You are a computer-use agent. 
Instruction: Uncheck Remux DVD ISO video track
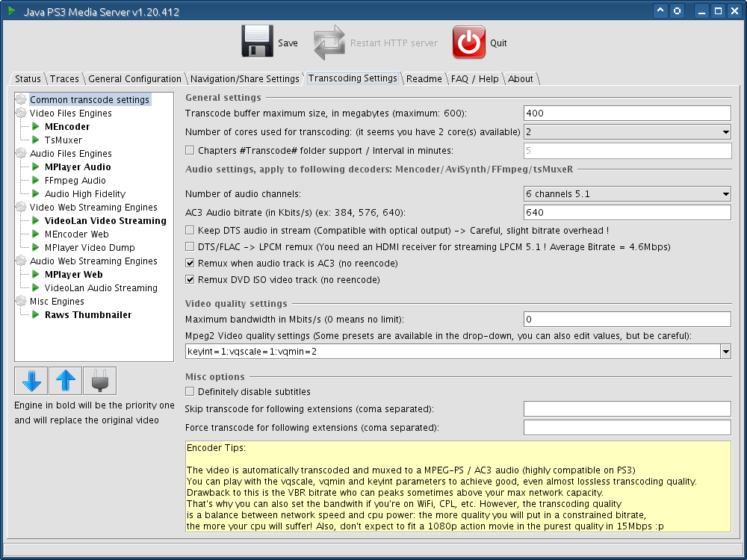[190, 279]
